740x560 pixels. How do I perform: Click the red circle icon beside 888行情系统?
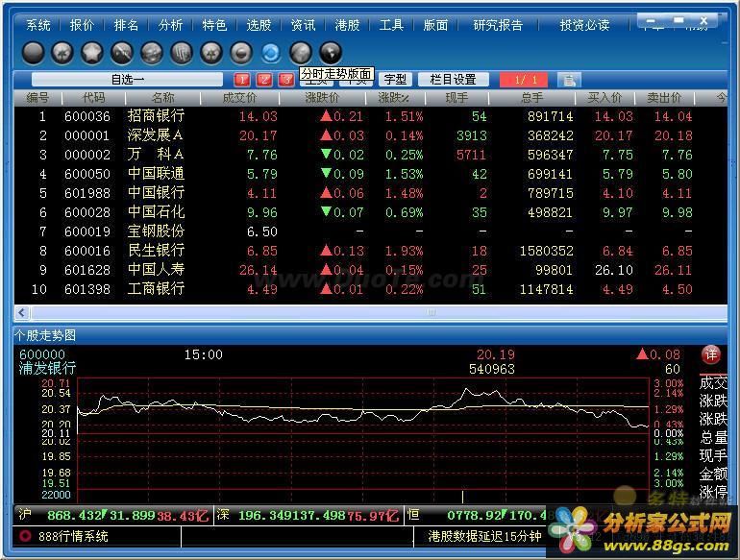coord(25,536)
